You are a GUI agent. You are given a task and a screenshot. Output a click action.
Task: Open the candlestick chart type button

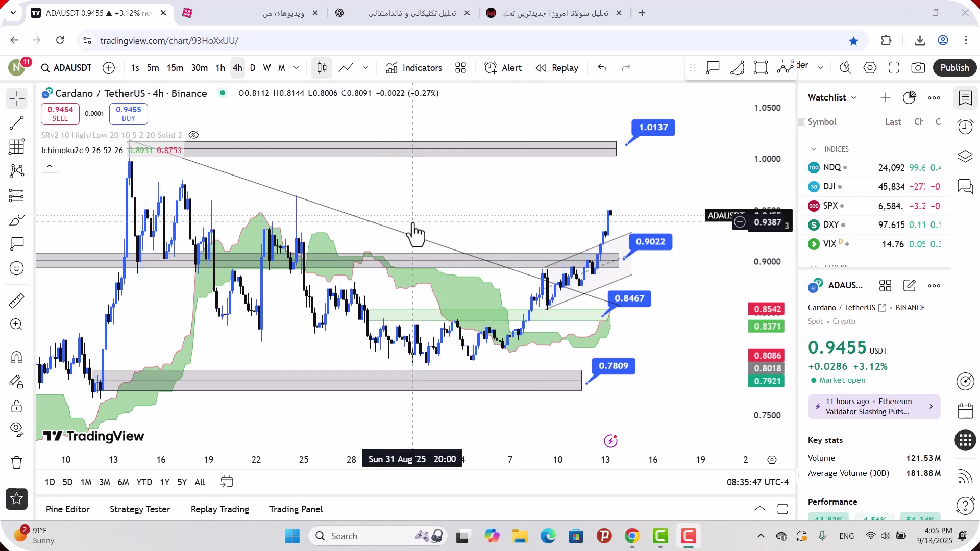tap(322, 68)
